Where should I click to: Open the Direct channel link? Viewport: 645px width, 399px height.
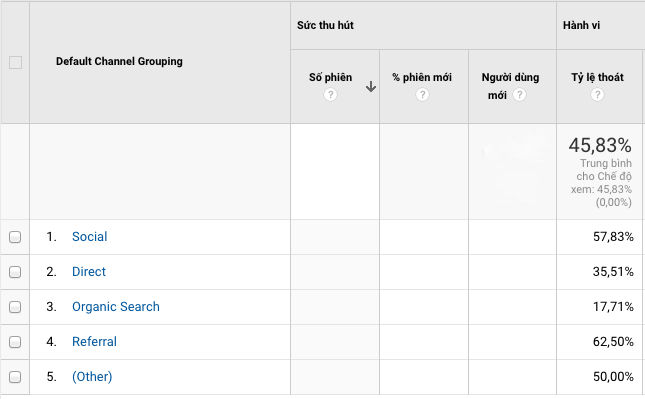(89, 271)
